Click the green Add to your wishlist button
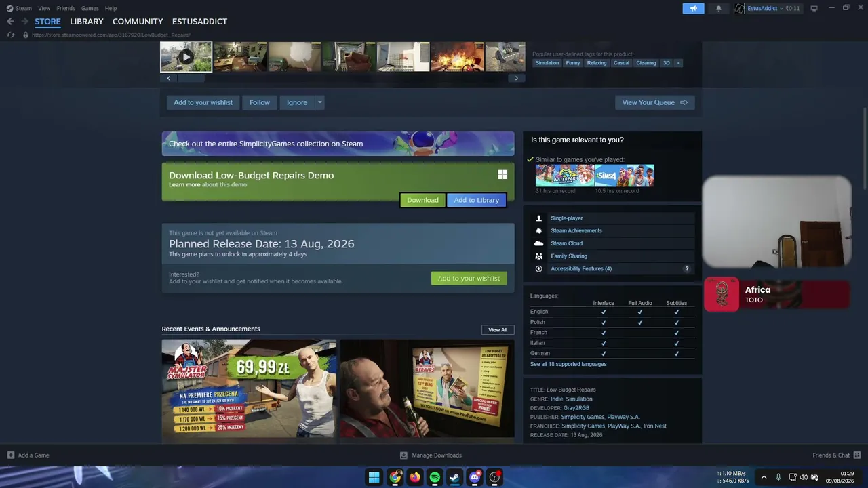Screen dimensions: 868x488 click(469, 279)
